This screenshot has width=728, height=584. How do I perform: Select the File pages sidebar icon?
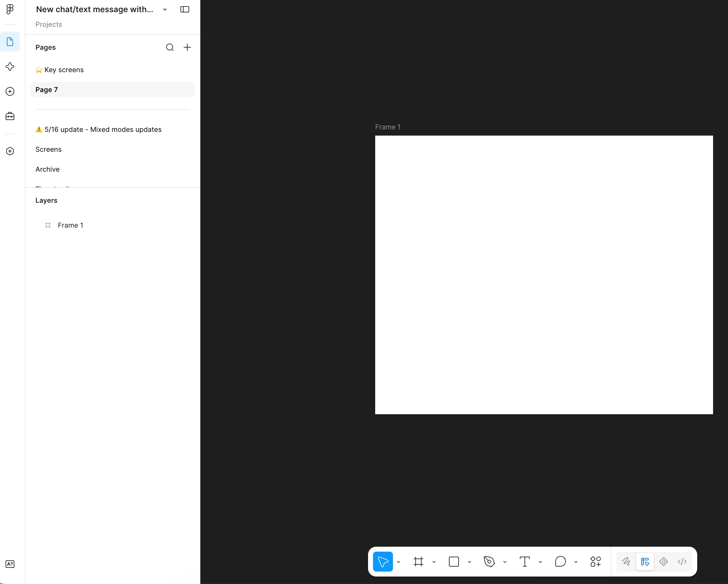10,42
